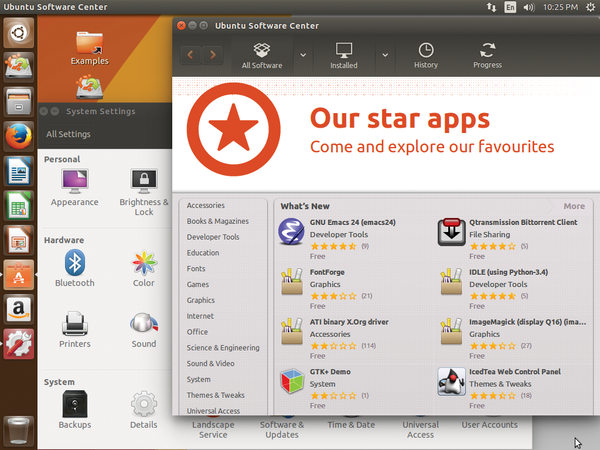Click the star circle logo in banner

(x=234, y=129)
